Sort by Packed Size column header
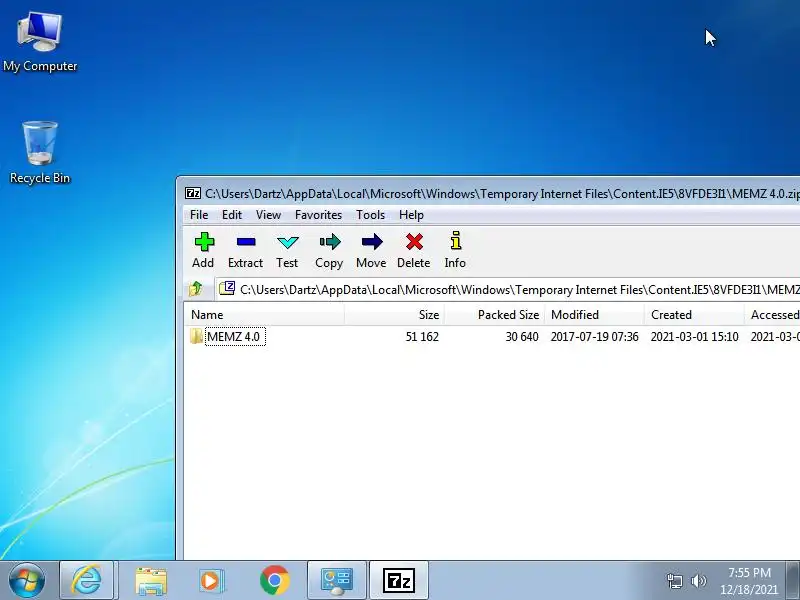Image resolution: width=800 pixels, height=600 pixels. point(494,315)
